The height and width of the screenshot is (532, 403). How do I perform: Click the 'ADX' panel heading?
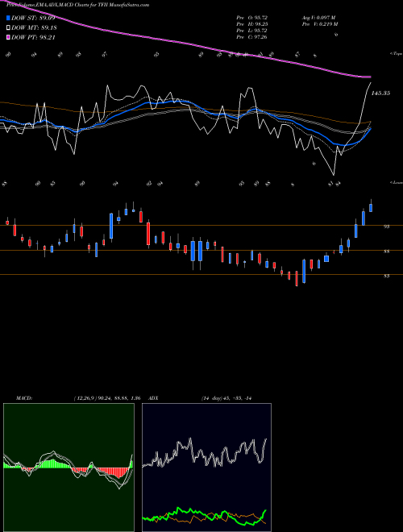(x=154, y=398)
